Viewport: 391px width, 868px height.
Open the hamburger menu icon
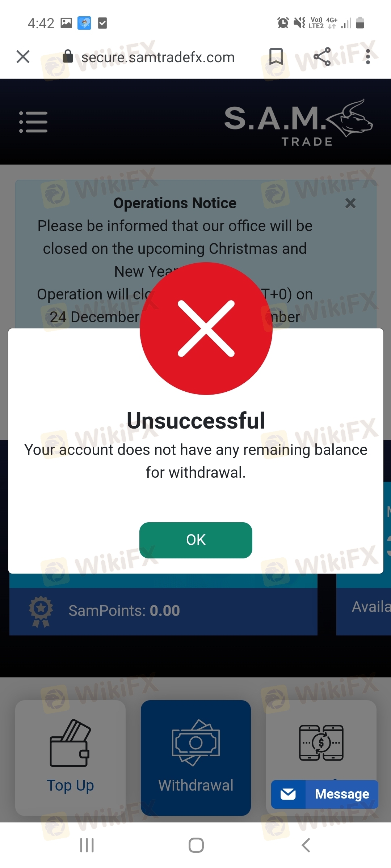coord(33,122)
